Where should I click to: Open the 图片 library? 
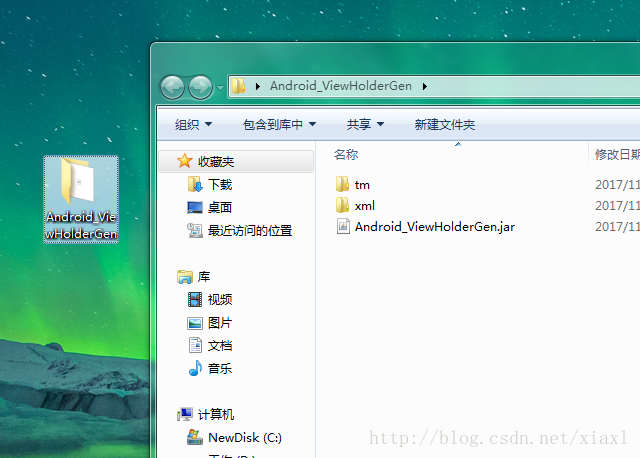point(220,323)
